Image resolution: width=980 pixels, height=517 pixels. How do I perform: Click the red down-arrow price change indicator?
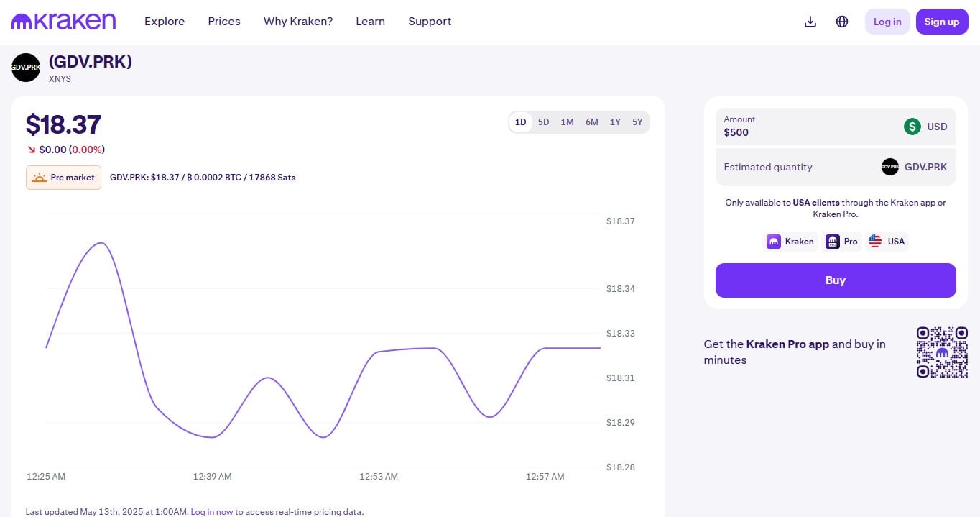tap(32, 150)
